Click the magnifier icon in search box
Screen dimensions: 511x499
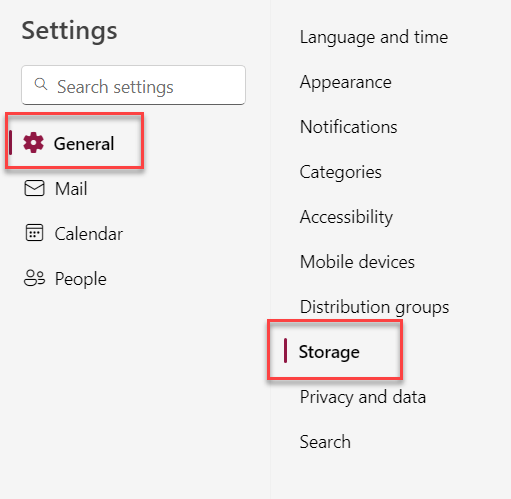pos(41,84)
